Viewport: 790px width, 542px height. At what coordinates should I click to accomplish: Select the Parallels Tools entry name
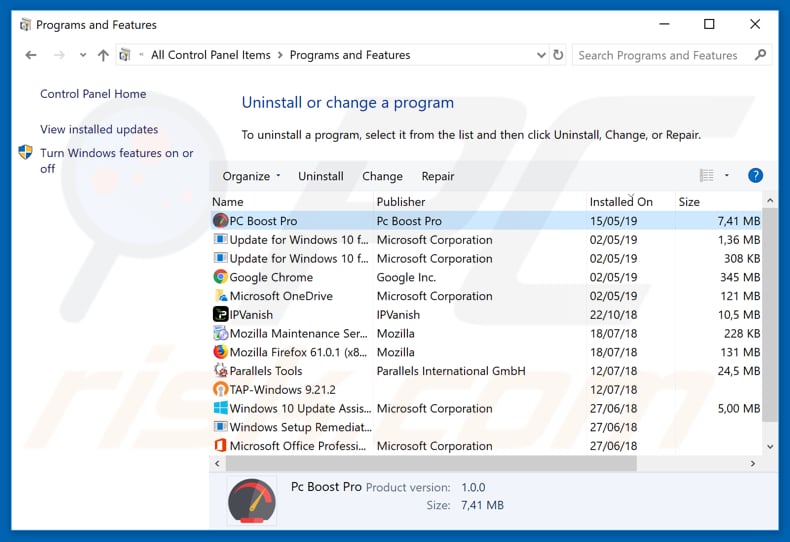click(266, 371)
